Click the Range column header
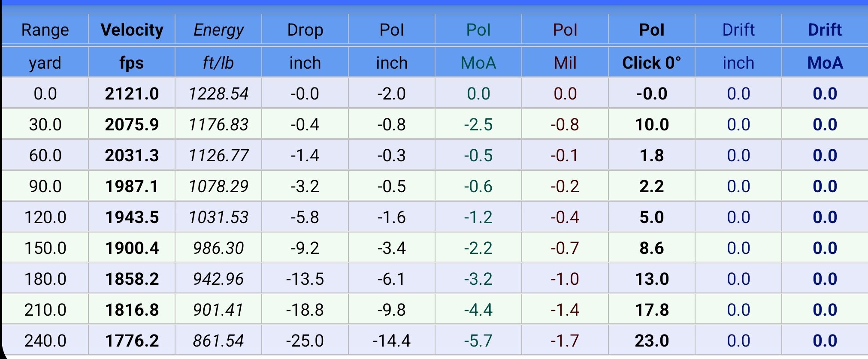 pyautogui.click(x=45, y=30)
